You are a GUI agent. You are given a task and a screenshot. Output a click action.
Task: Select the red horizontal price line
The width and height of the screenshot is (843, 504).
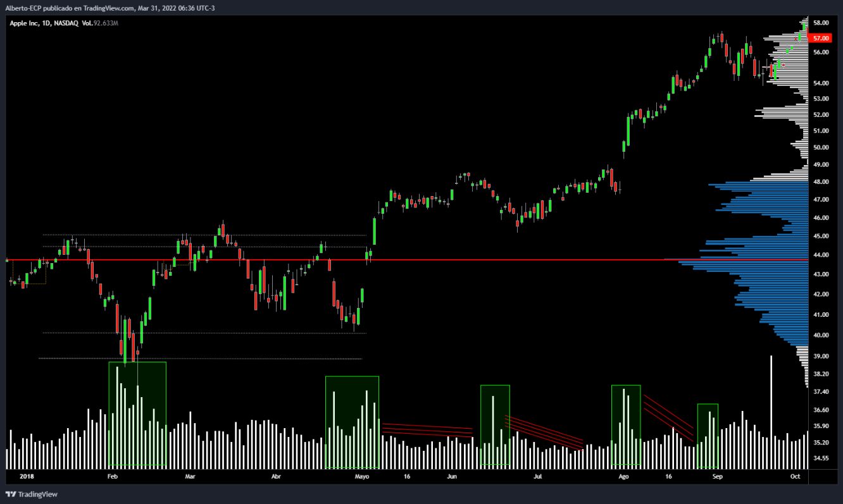[408, 259]
